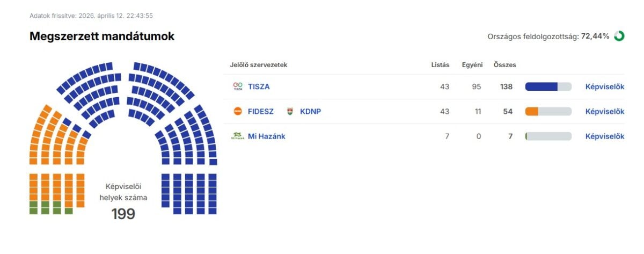Click the Összes column header
The image size is (644, 254).
504,65
